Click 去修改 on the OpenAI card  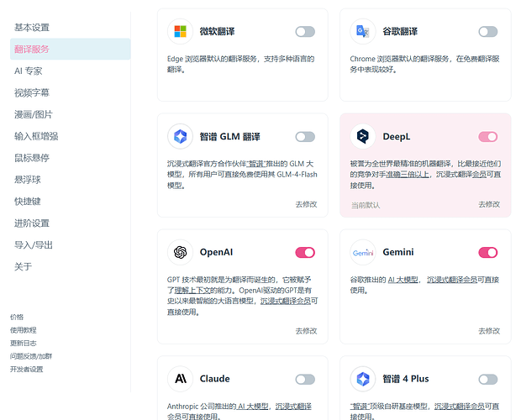point(306,331)
